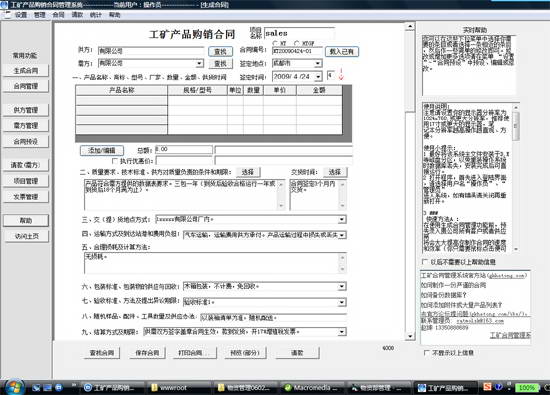This screenshot has height=395, width=550.
Task: Open 发票管理 from the sidebar
Action: pyautogui.click(x=26, y=197)
